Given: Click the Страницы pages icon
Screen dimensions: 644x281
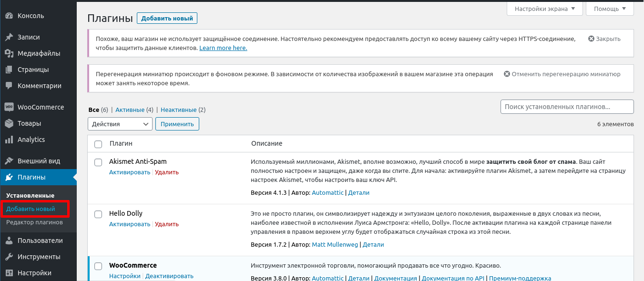Looking at the screenshot, I should (x=9, y=70).
